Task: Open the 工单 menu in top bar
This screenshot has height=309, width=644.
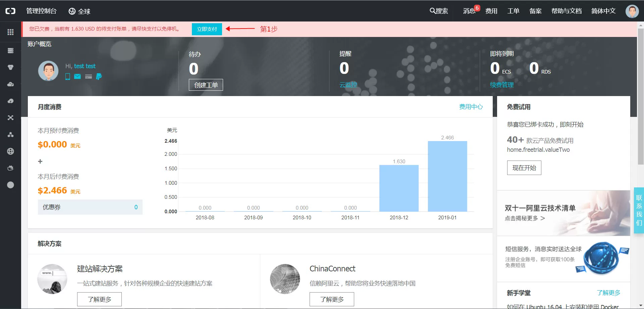Action: click(x=513, y=11)
